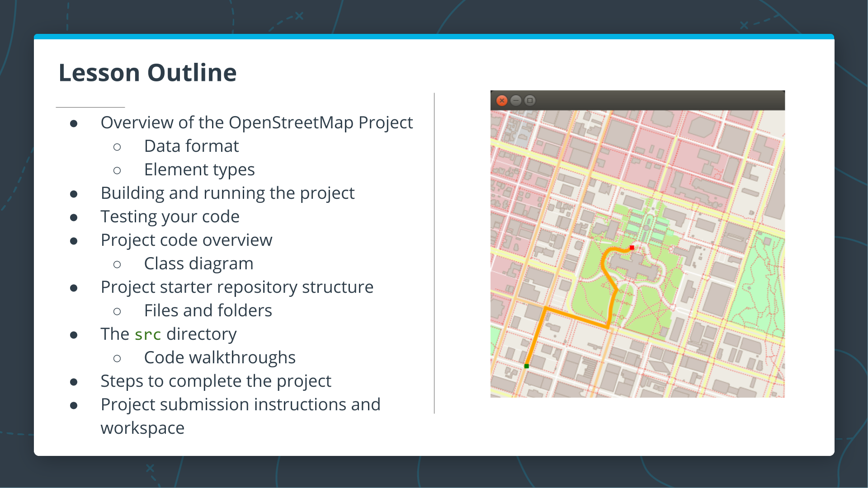Click 'Steps to complete the project' text
The height and width of the screenshot is (488, 868).
point(216,381)
